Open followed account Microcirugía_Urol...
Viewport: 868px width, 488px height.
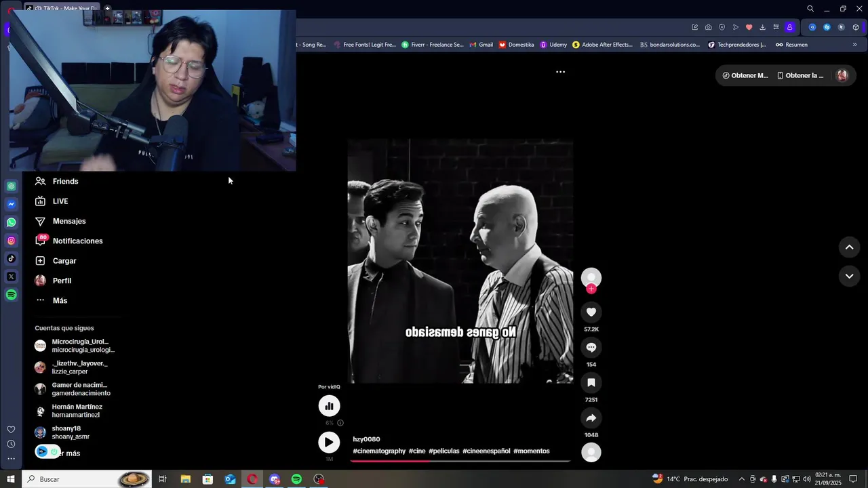(75, 346)
